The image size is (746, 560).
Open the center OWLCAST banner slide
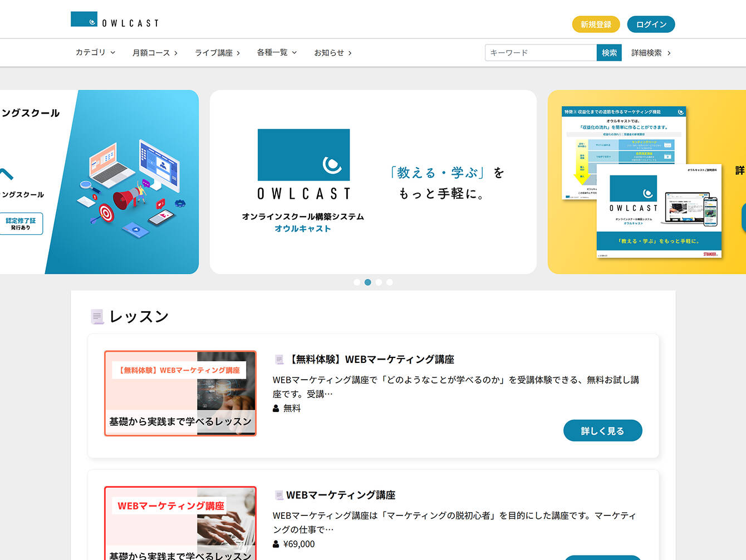pyautogui.click(x=373, y=182)
